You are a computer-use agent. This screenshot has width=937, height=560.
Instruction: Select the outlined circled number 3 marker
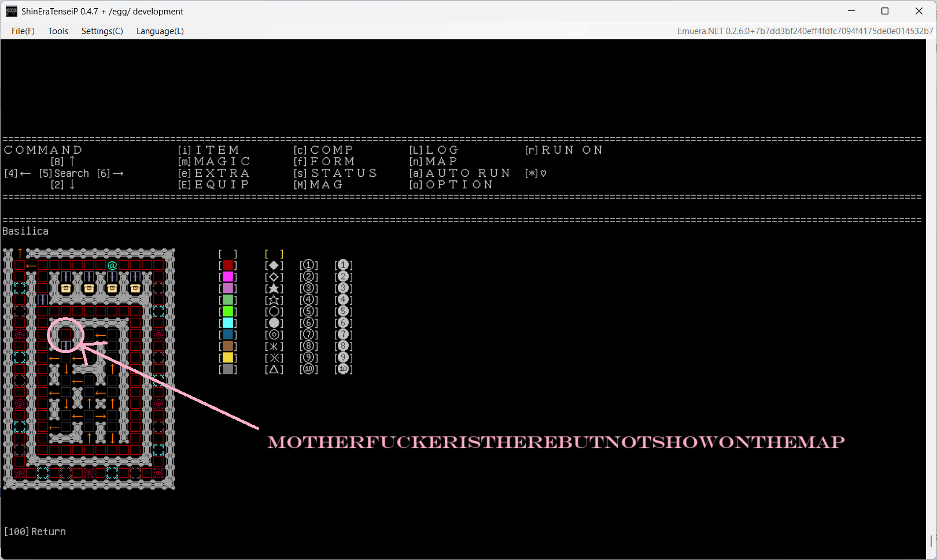tap(309, 288)
